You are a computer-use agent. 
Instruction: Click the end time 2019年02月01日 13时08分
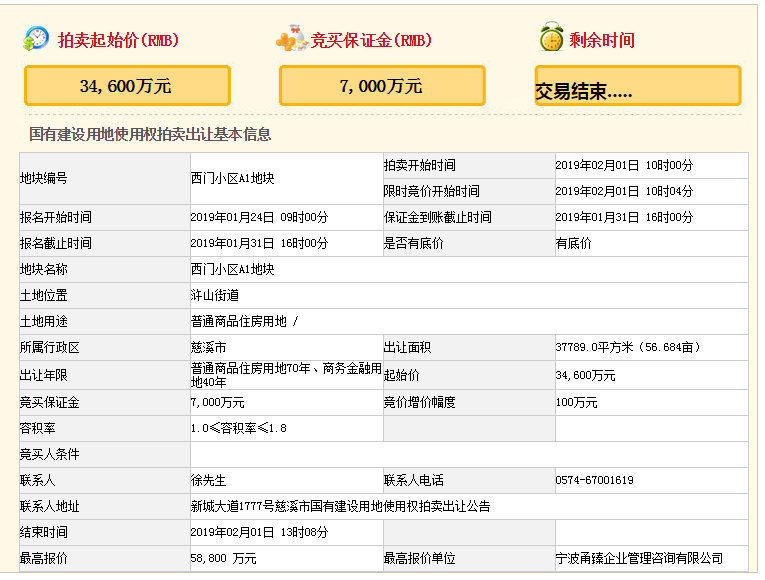coord(259,532)
